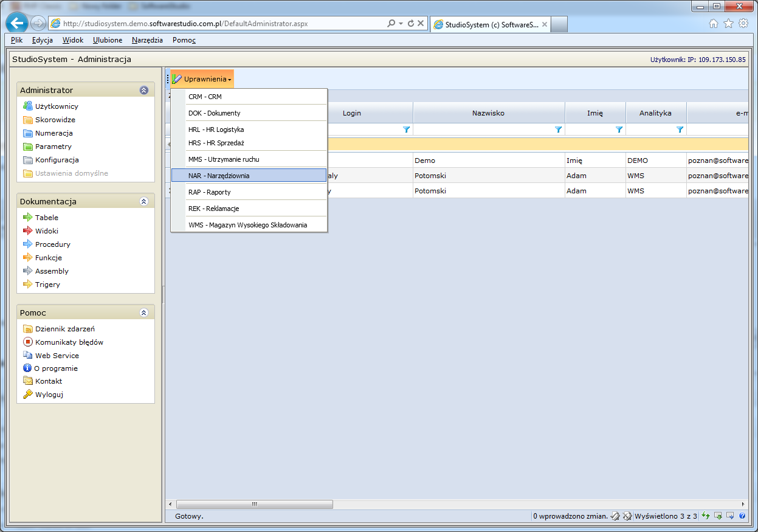This screenshot has width=758, height=532.
Task: Open Web Service help item
Action: coord(51,356)
